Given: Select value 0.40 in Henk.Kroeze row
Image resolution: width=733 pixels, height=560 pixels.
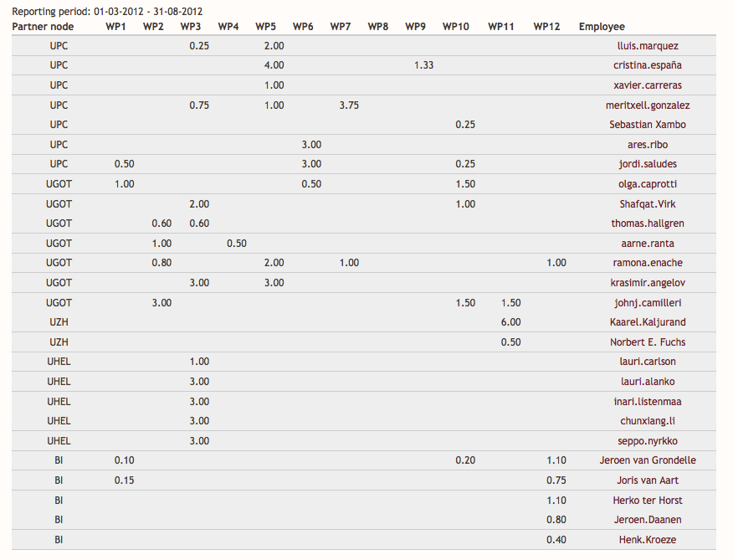Looking at the screenshot, I should tap(556, 540).
